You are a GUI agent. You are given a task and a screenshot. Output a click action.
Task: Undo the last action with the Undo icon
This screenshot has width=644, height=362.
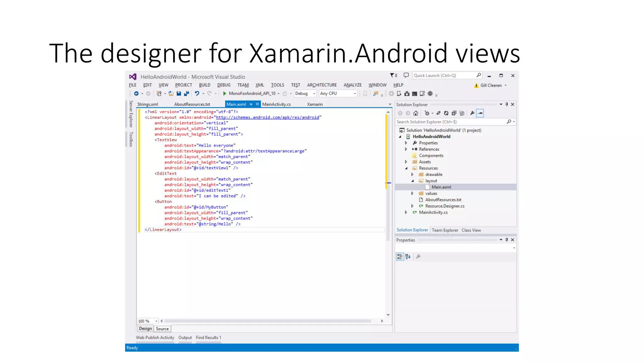(x=197, y=94)
